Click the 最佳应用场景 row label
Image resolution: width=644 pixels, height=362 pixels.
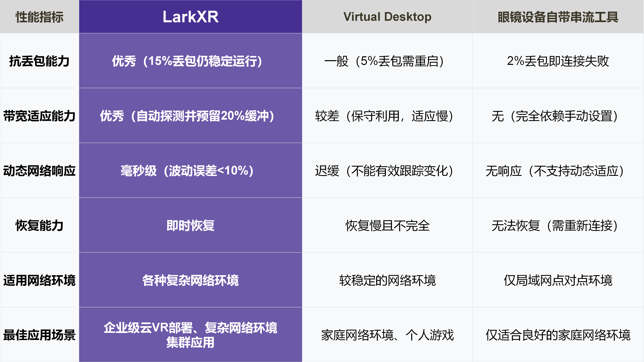[x=40, y=335]
